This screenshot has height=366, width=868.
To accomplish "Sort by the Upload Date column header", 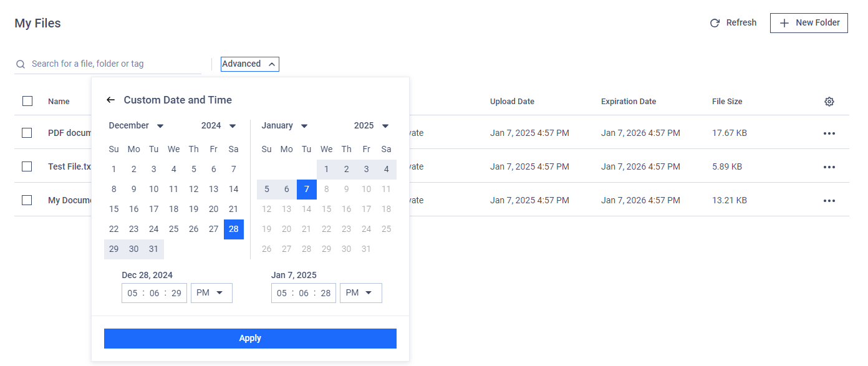I will point(512,102).
